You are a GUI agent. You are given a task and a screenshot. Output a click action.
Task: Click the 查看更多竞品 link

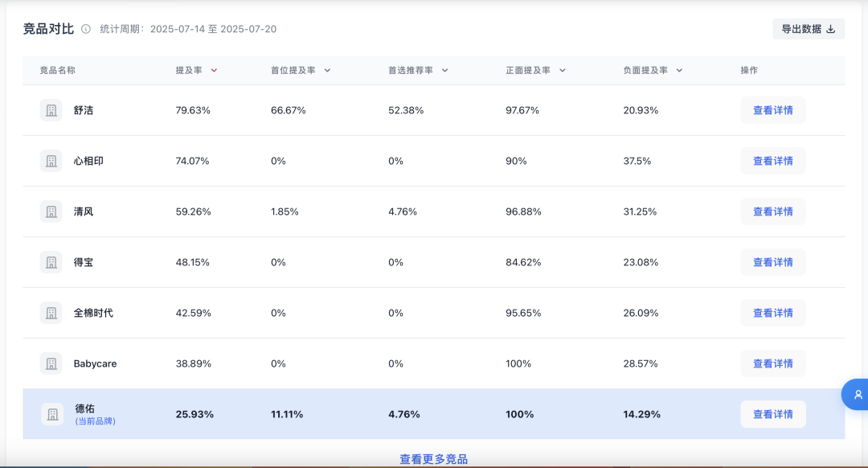pos(433,459)
